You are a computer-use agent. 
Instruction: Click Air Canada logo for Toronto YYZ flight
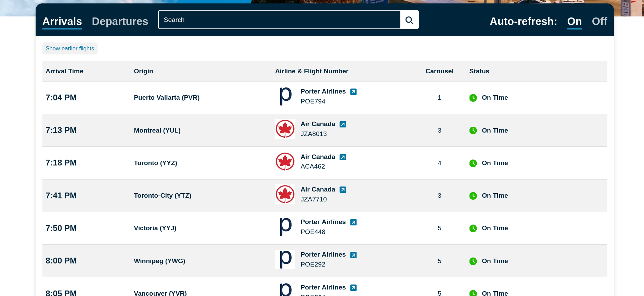click(285, 162)
